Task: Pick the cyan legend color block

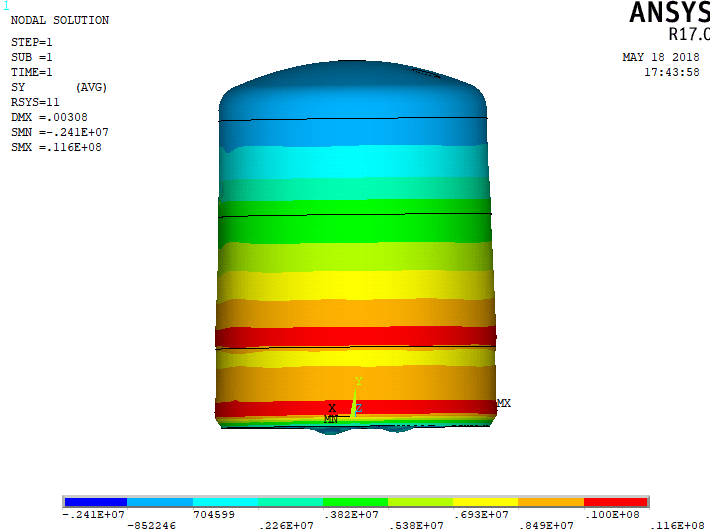Action: point(225,502)
